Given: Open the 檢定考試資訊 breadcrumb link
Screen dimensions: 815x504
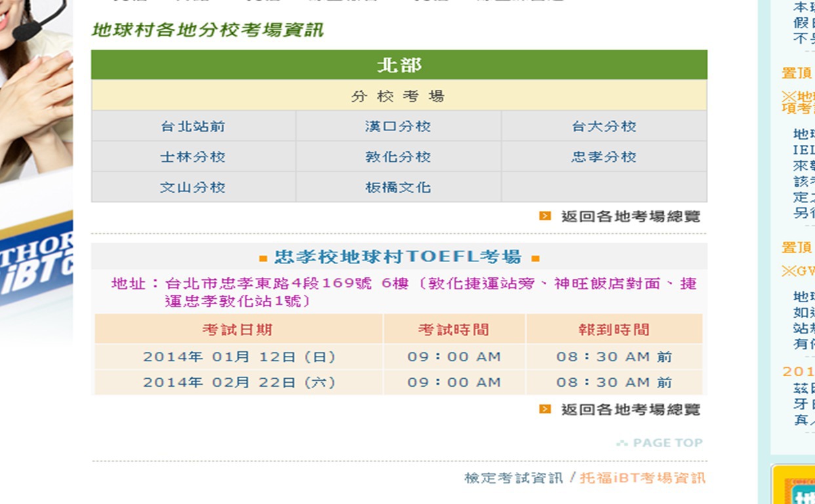Looking at the screenshot, I should point(513,478).
